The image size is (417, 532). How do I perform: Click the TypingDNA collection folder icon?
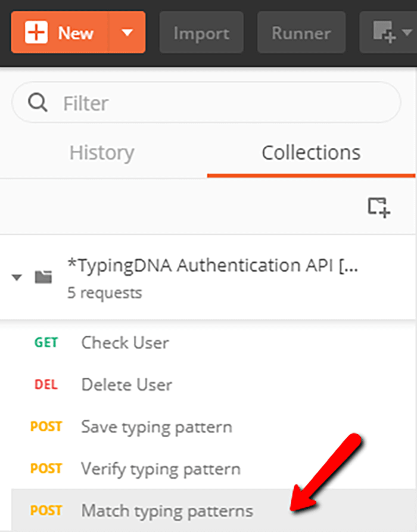coord(43,277)
